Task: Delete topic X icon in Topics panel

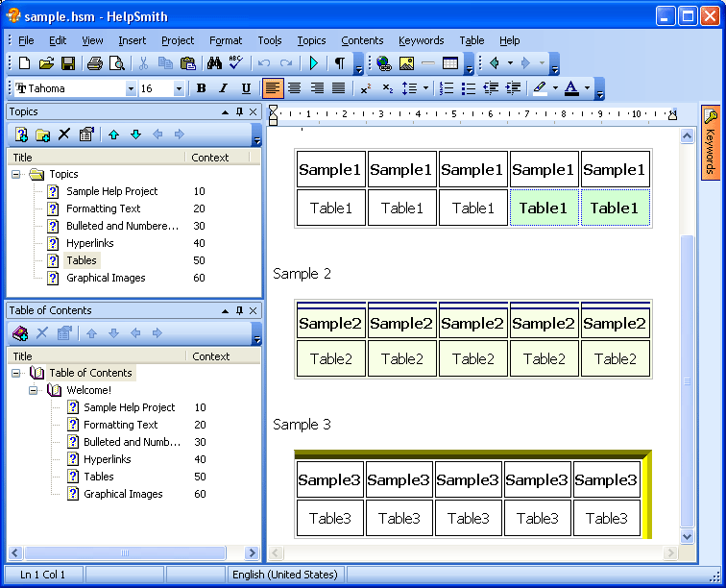Action: click(x=64, y=135)
